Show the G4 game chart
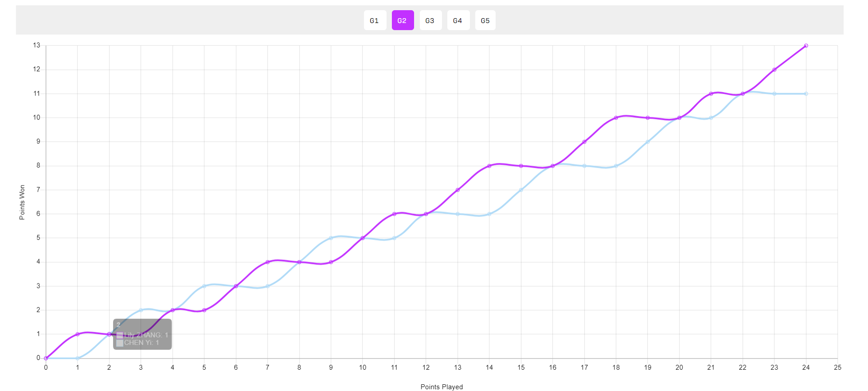Image resolution: width=868 pixels, height=391 pixels. (458, 20)
